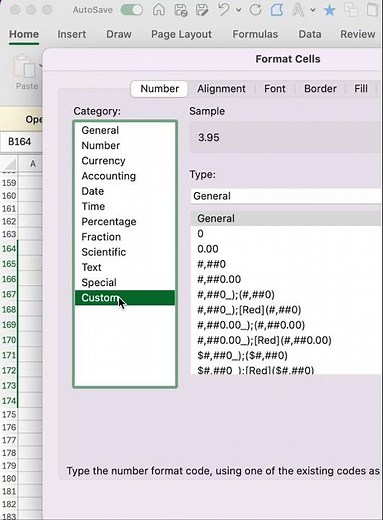383x520 pixels.
Task: Select the Currency category
Action: (x=125, y=161)
